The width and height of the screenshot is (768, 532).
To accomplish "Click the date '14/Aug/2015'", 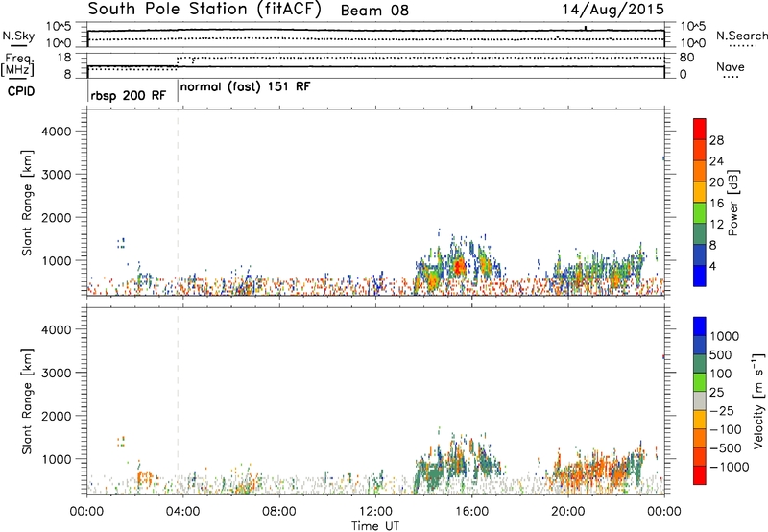I will 612,10.
